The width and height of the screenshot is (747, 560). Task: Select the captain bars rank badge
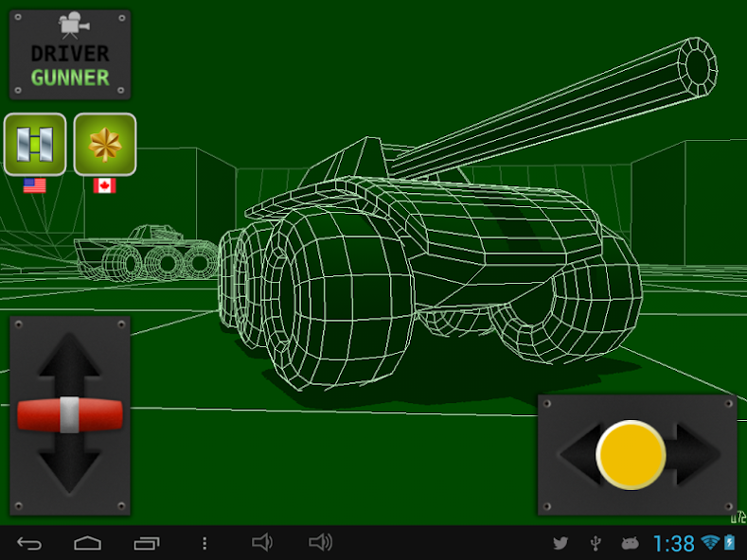pyautogui.click(x=35, y=144)
